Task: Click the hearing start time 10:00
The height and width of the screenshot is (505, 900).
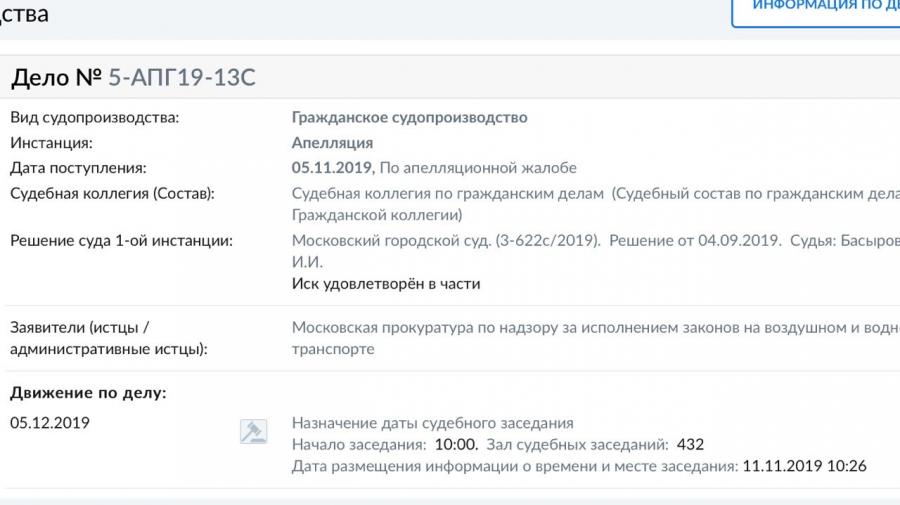Action: 456,445
